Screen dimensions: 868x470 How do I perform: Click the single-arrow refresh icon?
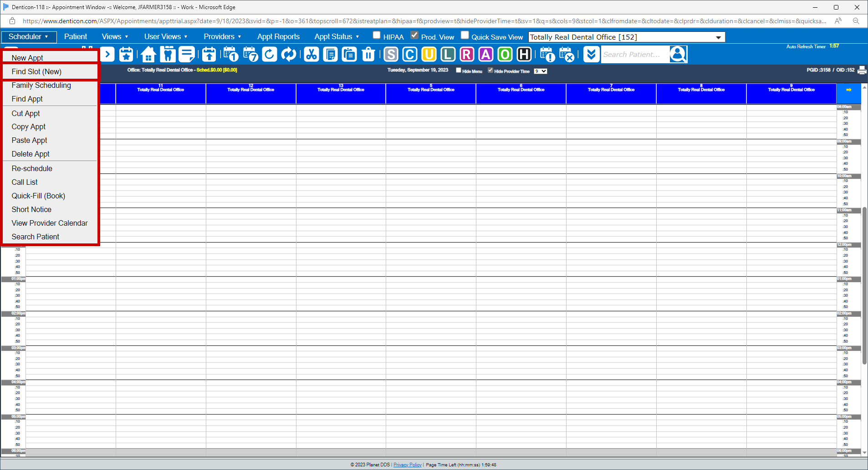(270, 54)
